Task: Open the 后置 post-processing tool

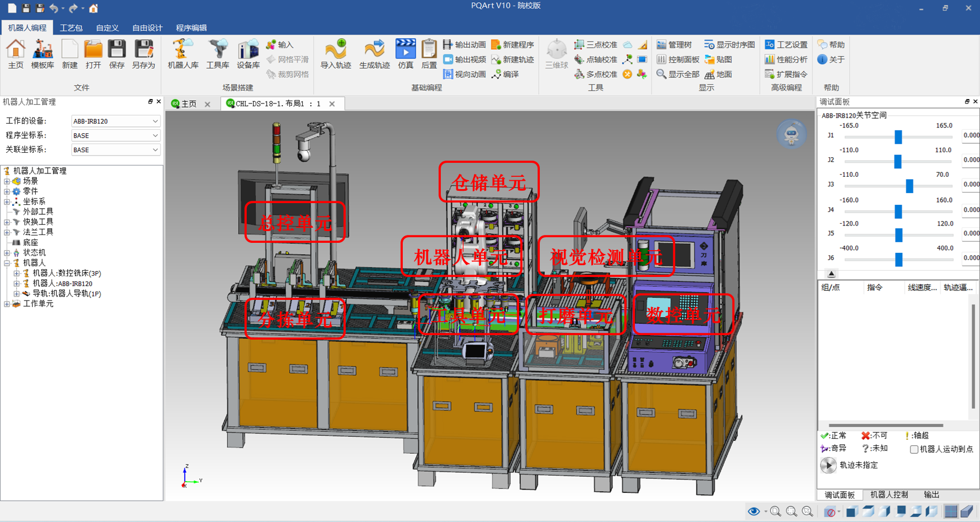Action: click(429, 54)
